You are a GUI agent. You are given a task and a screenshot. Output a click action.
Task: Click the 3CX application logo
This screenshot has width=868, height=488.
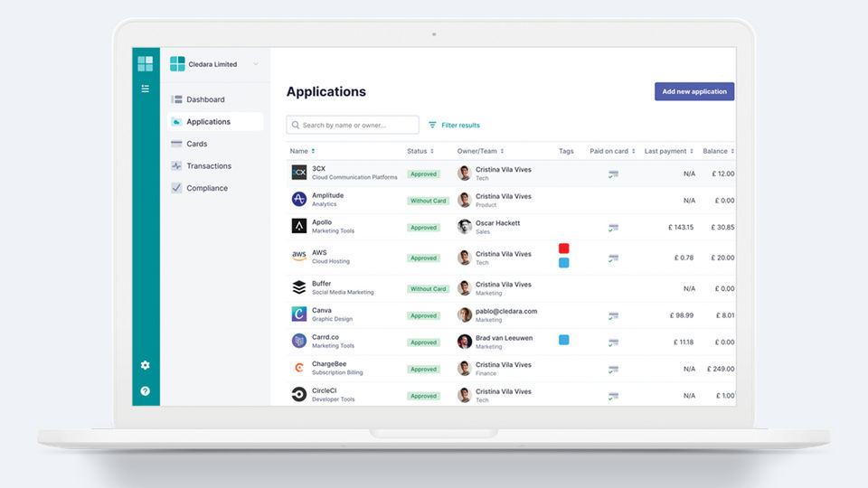(x=299, y=173)
